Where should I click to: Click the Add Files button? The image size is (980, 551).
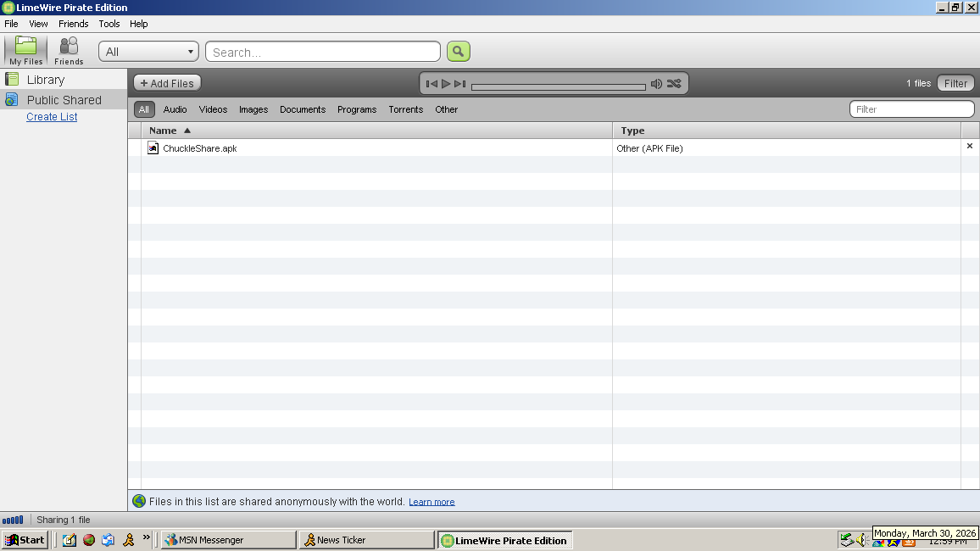pyautogui.click(x=167, y=83)
